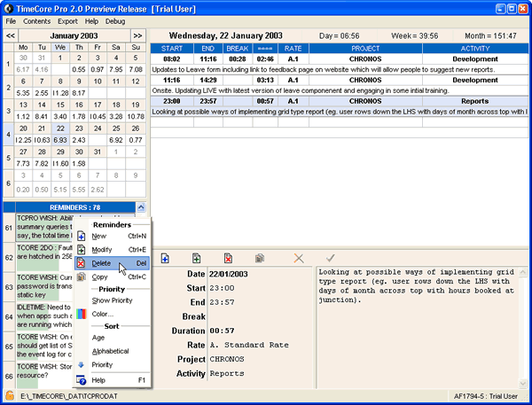Select reminder 64 IDLETIME
The width and height of the screenshot is (532, 405).
click(x=44, y=316)
